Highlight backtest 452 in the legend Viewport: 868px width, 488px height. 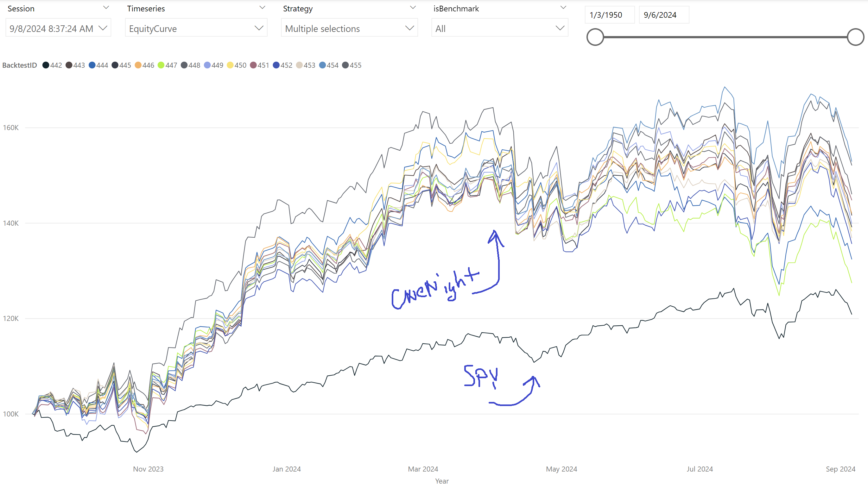pyautogui.click(x=276, y=65)
